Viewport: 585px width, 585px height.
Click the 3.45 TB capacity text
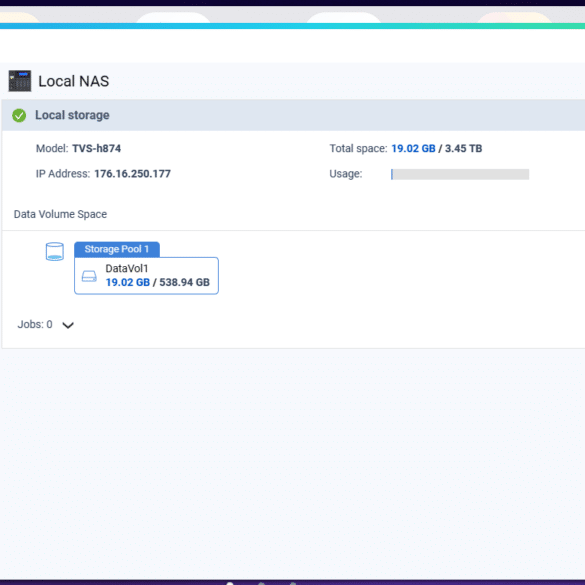pyautogui.click(x=463, y=148)
